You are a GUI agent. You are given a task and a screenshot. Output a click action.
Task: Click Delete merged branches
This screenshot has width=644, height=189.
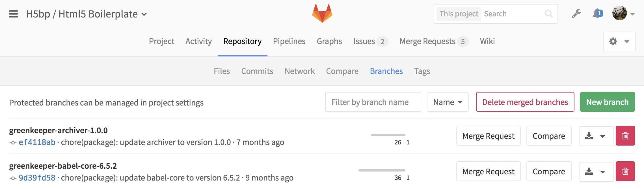coord(525,102)
